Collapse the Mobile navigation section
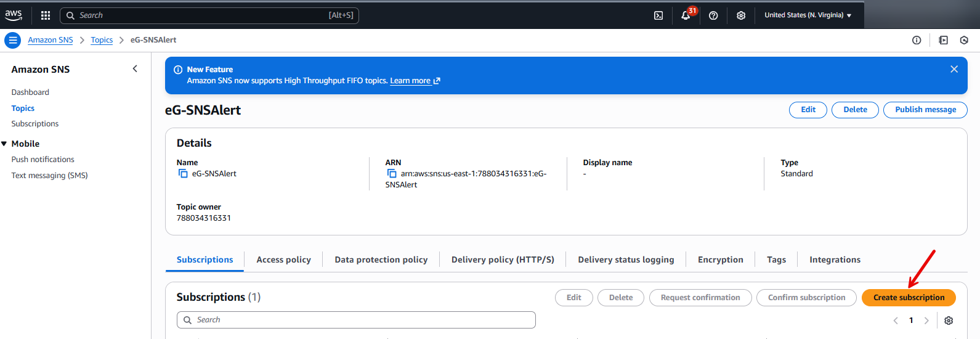980x339 pixels. click(4, 144)
